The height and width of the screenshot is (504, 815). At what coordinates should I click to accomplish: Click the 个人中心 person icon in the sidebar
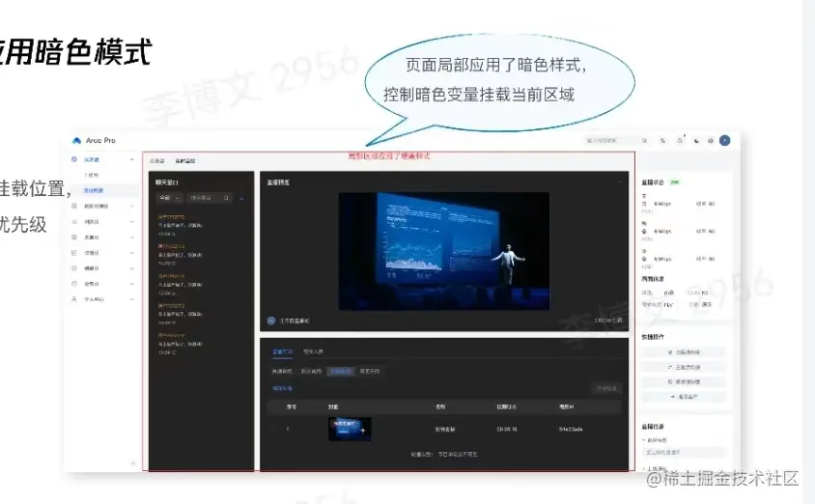click(74, 300)
